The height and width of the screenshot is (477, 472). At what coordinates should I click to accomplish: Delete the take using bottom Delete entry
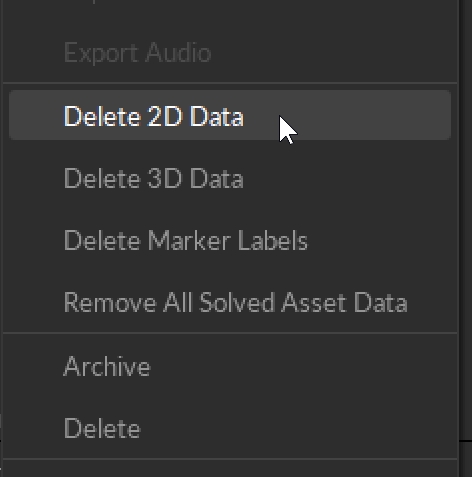point(230,428)
